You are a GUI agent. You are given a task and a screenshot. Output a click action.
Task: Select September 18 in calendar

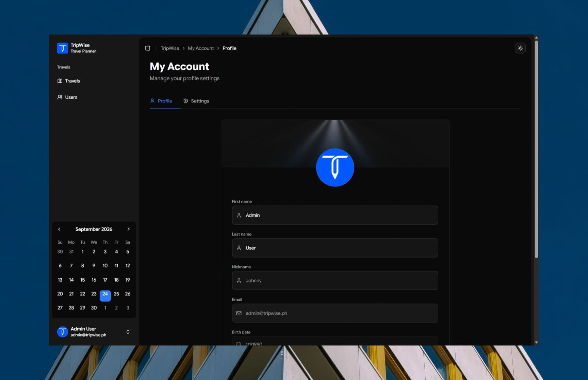[x=116, y=280]
